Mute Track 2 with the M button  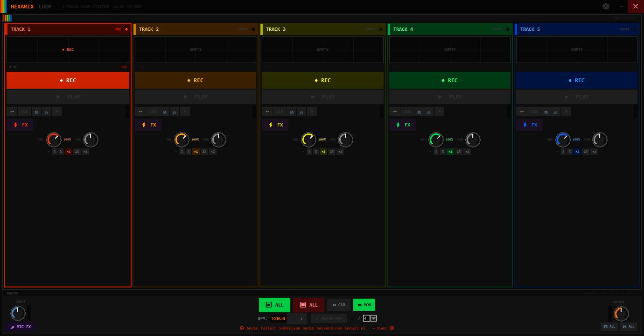(185, 112)
